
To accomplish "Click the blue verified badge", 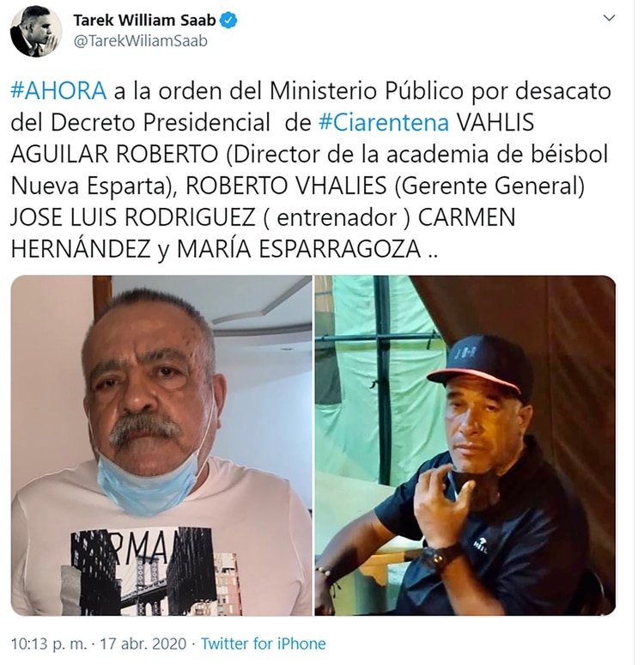I will coord(229,21).
